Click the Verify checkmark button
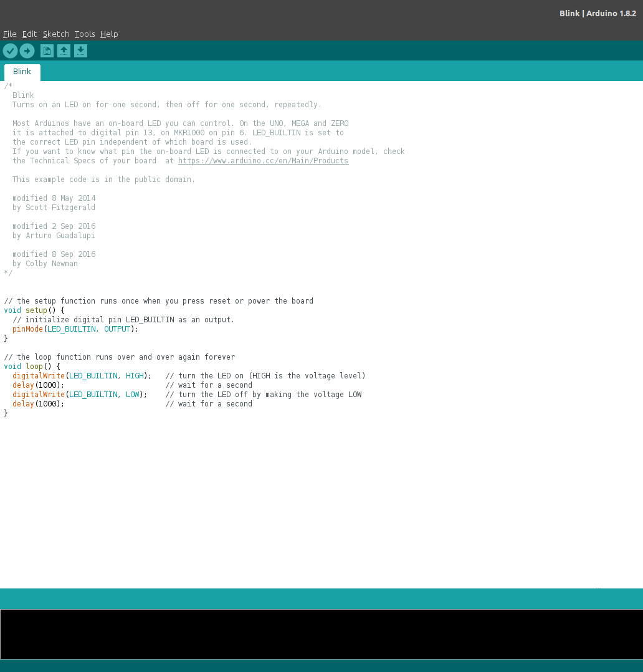 (11, 51)
